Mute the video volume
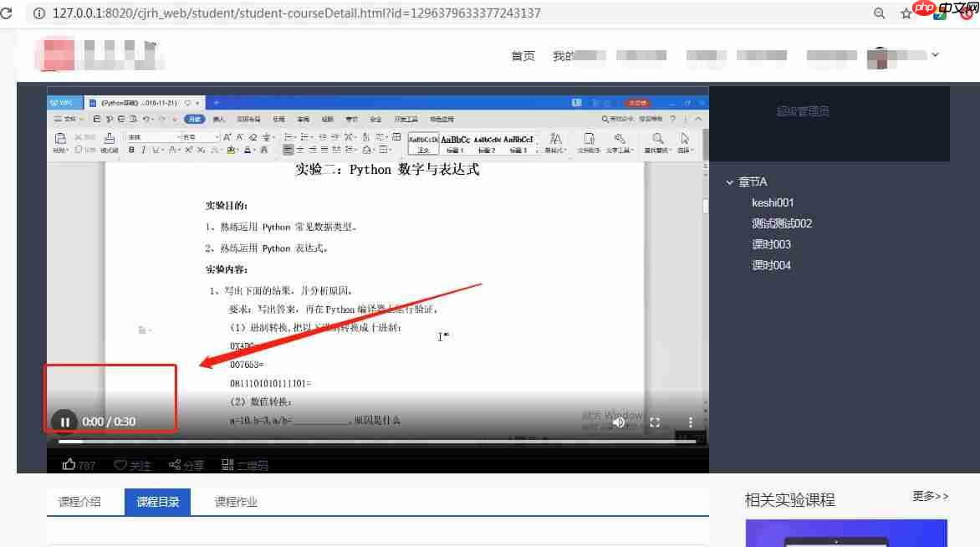Viewport: 980px width, 547px height. tap(619, 422)
